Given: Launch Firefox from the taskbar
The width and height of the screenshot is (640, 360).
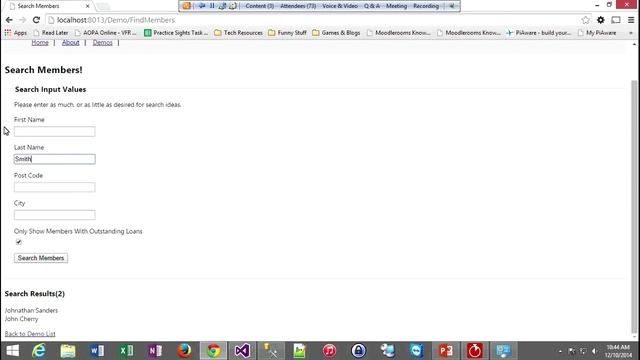Looking at the screenshot, I should (x=184, y=351).
